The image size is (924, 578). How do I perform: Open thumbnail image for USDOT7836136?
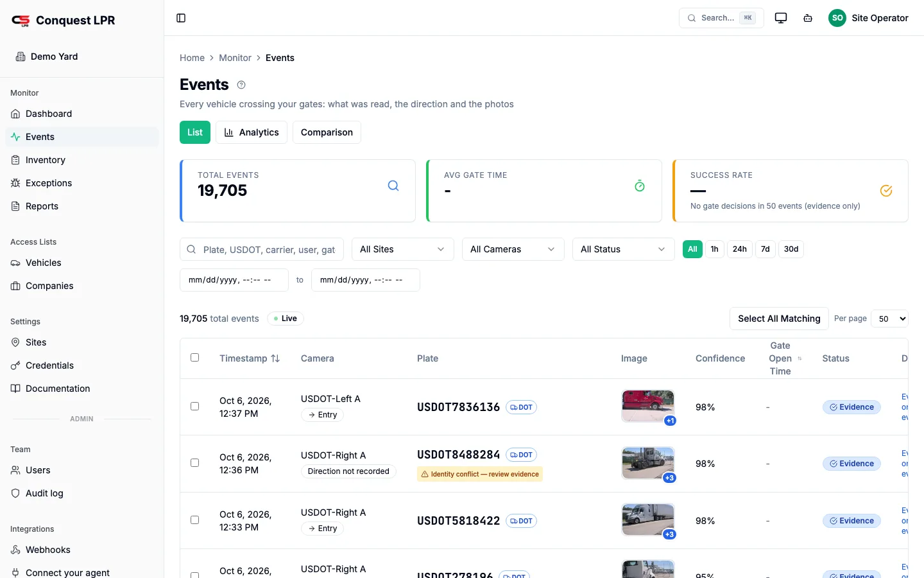pyautogui.click(x=648, y=407)
